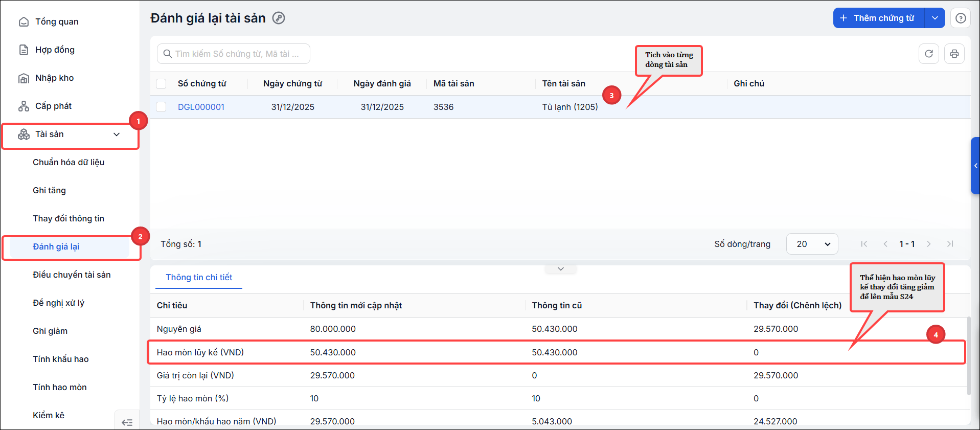This screenshot has width=980, height=430.
Task: Tick checkbox for voucher DGL000001
Action: point(161,107)
